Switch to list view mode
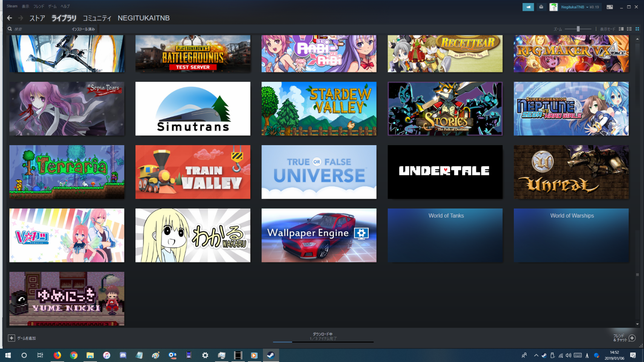 (x=629, y=29)
